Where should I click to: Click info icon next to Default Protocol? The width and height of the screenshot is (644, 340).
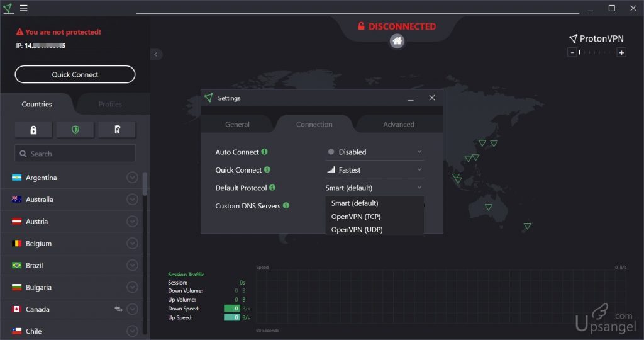point(272,188)
